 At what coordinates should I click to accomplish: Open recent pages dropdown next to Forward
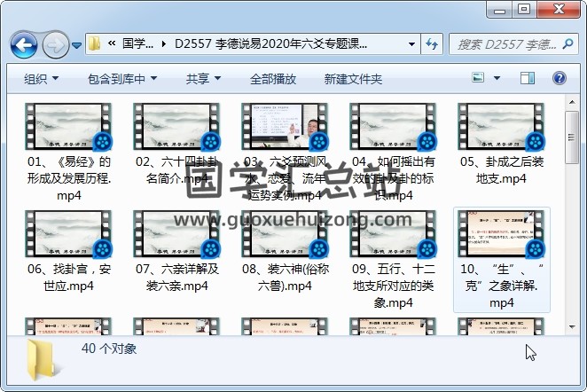(77, 43)
